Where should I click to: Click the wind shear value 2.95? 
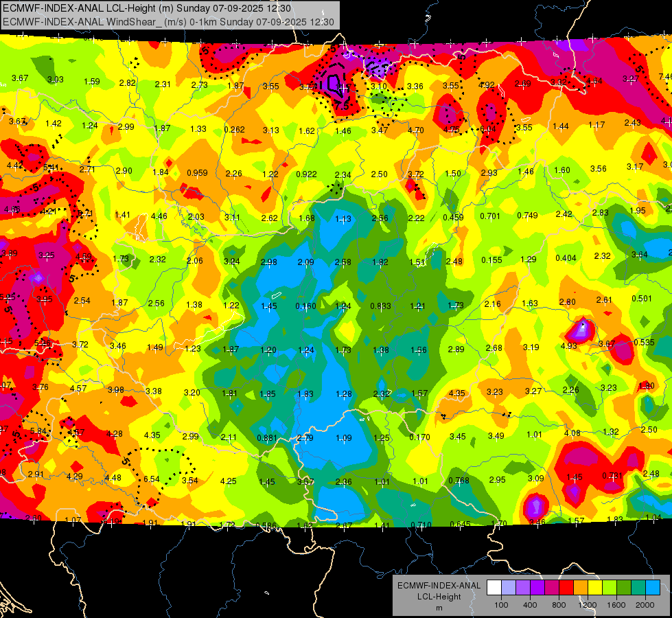click(497, 479)
